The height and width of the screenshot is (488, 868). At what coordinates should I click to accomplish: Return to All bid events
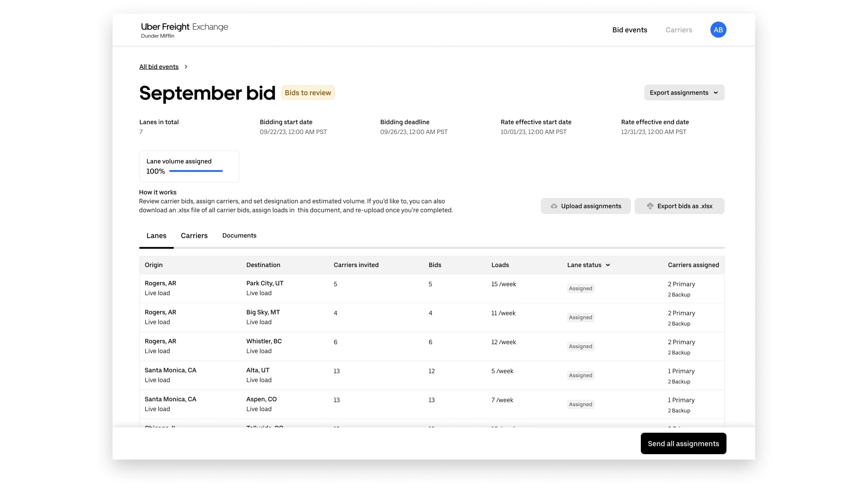(158, 66)
